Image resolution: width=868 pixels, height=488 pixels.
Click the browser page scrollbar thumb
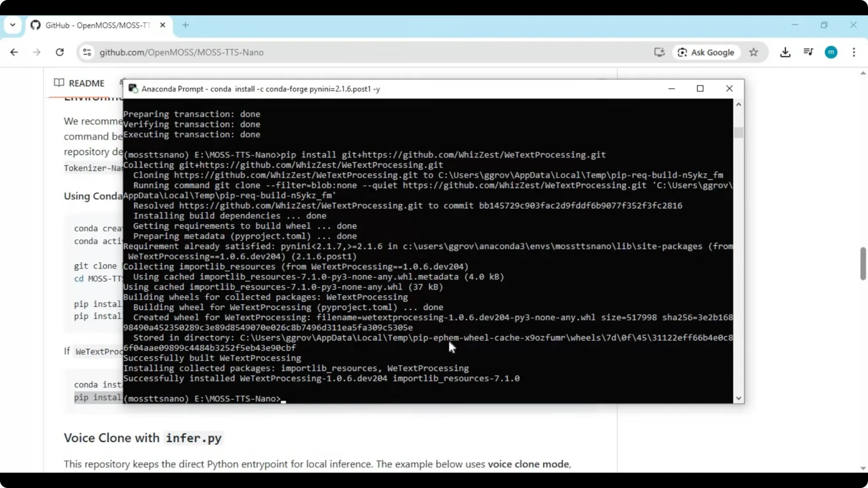pyautogui.click(x=863, y=264)
